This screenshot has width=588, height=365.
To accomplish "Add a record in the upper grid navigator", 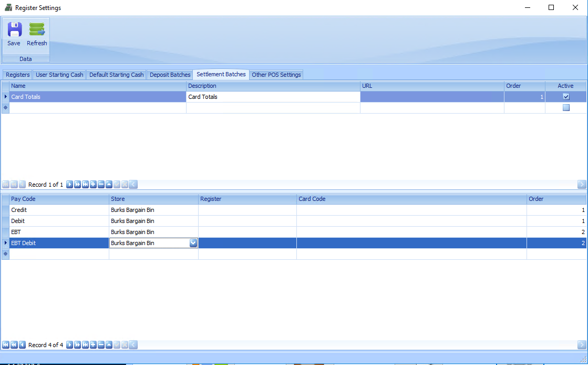I will point(93,185).
